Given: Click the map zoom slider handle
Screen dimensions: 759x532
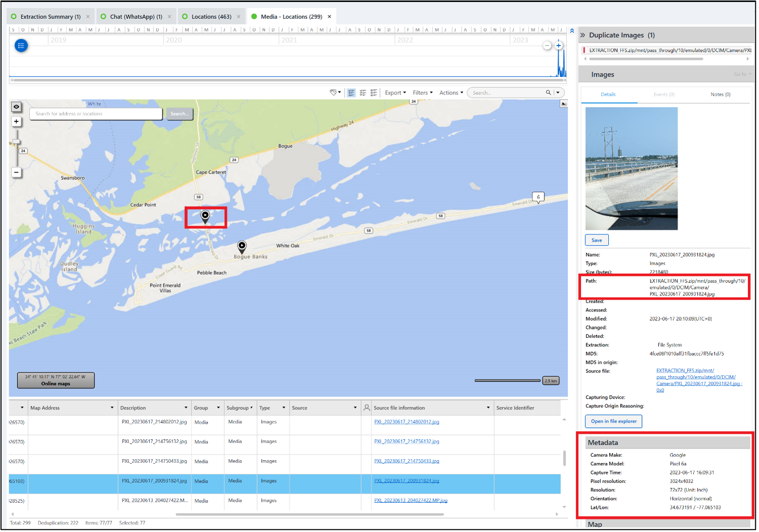Looking at the screenshot, I should pyautogui.click(x=16, y=142).
